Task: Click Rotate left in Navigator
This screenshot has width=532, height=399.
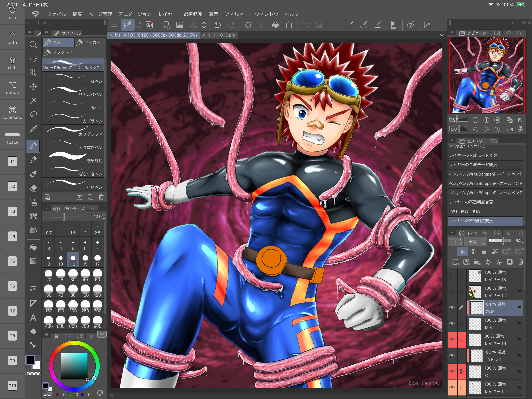Action: tap(475, 130)
